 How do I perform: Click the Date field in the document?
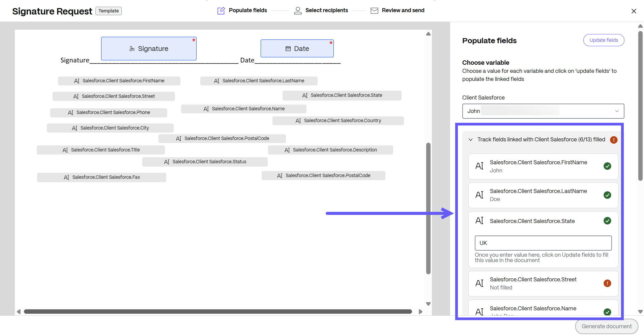(x=297, y=49)
